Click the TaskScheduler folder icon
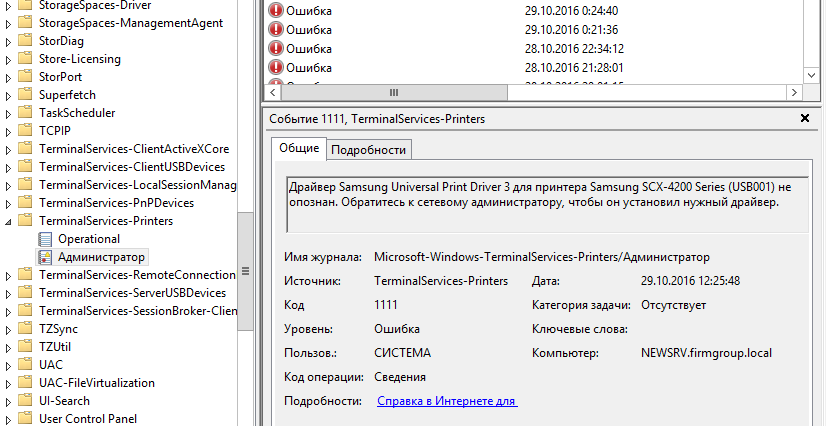The width and height of the screenshot is (826, 426). (25, 113)
